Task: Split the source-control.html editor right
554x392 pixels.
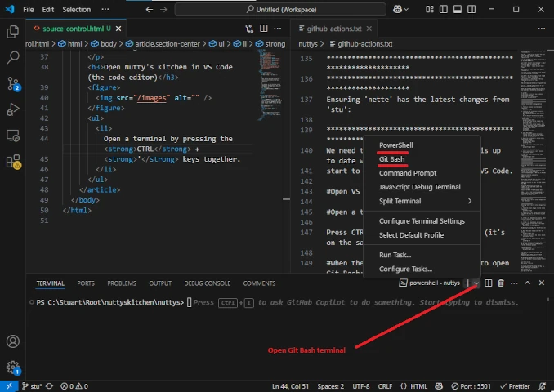Action: pyautogui.click(x=264, y=29)
